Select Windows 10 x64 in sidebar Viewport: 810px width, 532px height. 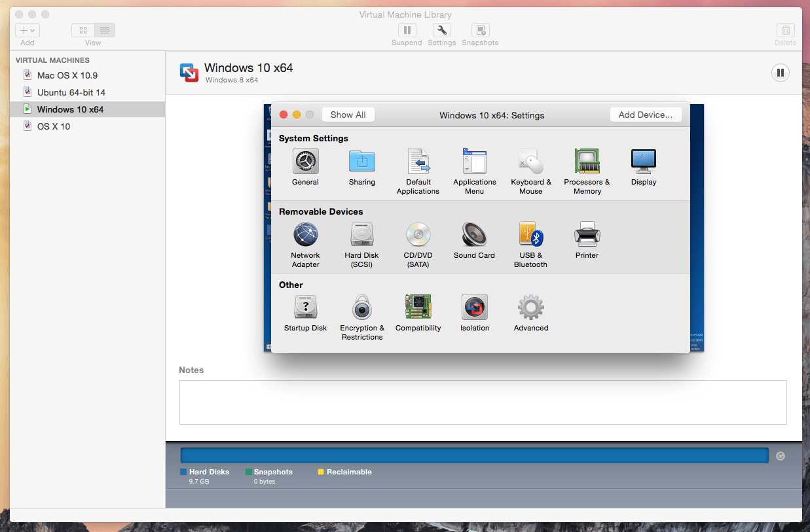tap(87, 109)
